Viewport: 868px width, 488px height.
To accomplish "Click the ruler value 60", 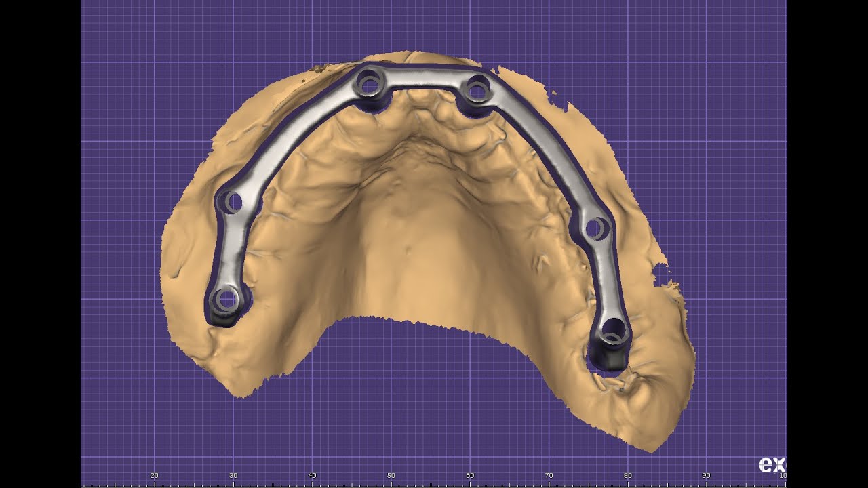I will click(470, 475).
